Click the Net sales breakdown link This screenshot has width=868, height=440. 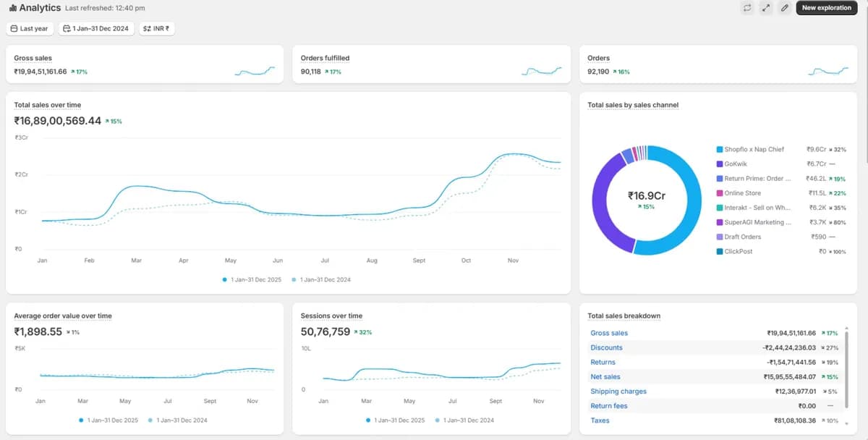[605, 376]
